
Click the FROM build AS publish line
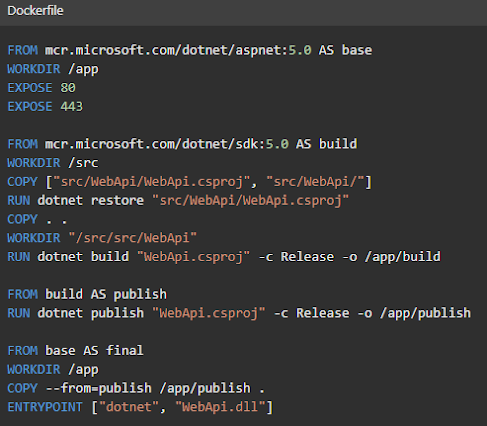click(87, 294)
